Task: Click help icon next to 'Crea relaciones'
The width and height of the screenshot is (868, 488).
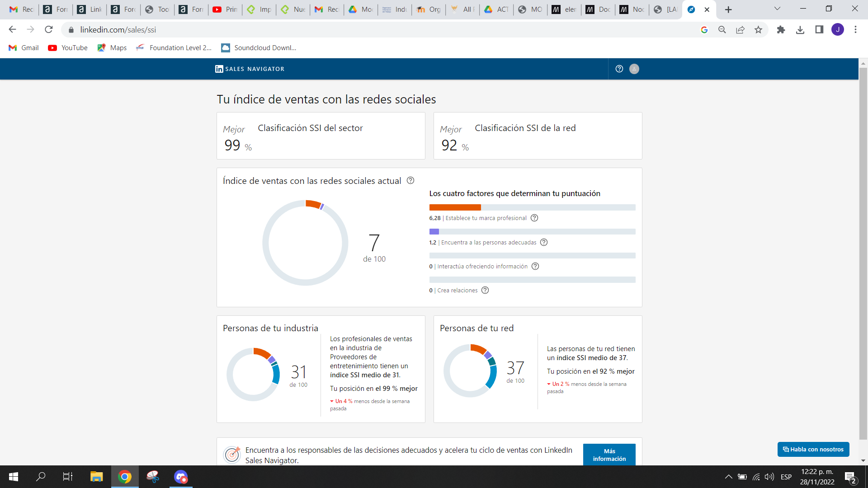Action: click(485, 290)
